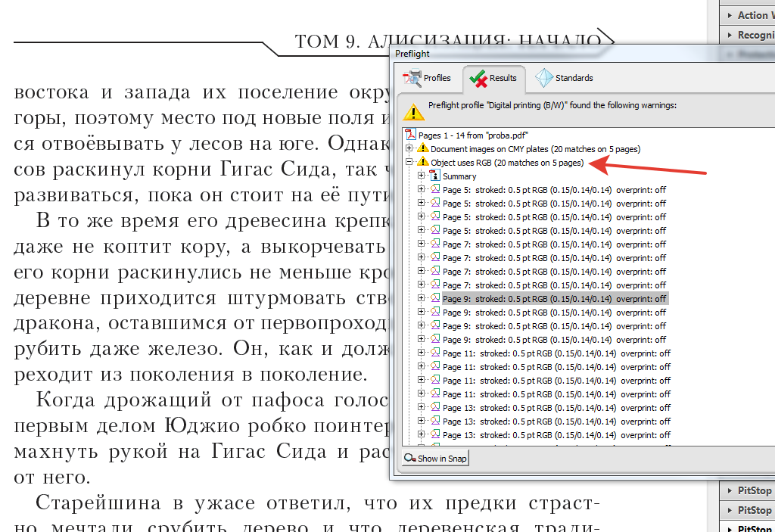Image resolution: width=775 pixels, height=532 pixels.
Task: Click the blue diamond Standards icon
Action: (x=543, y=77)
